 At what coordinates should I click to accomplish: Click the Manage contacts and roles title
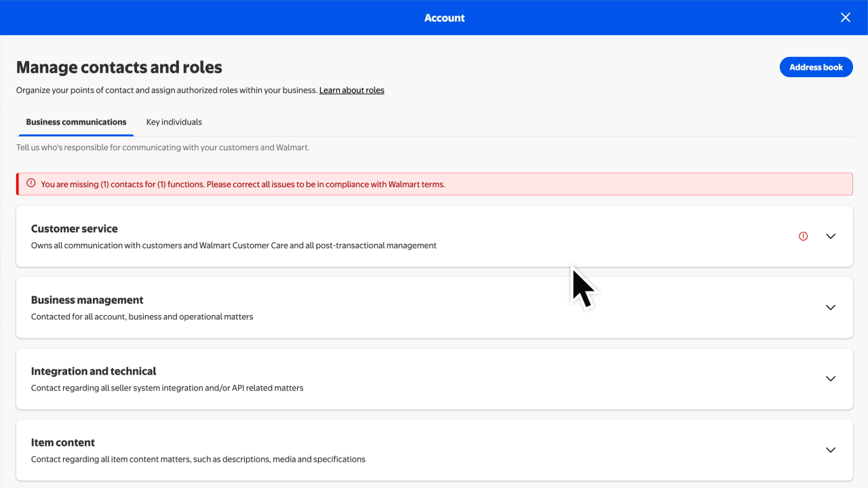(x=119, y=67)
